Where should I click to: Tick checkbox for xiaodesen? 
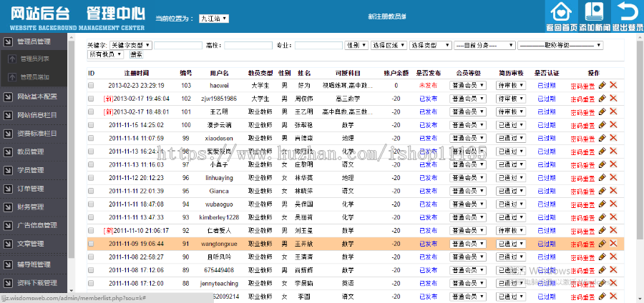[x=91, y=138]
